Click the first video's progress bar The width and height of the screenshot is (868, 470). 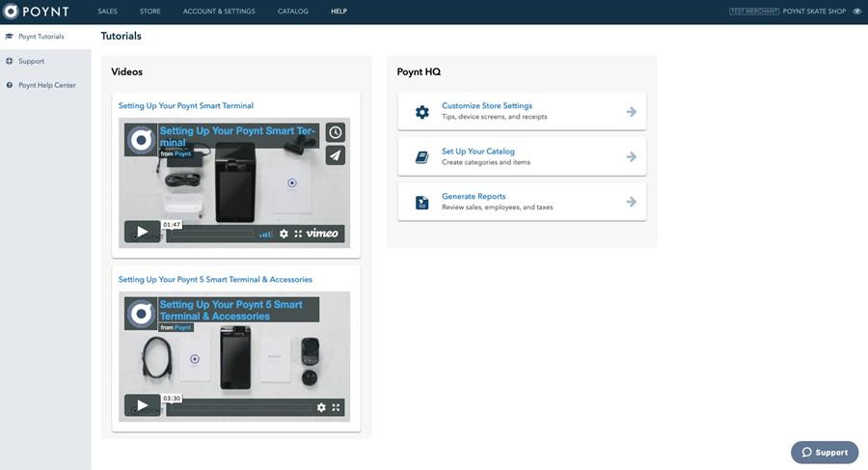(211, 235)
